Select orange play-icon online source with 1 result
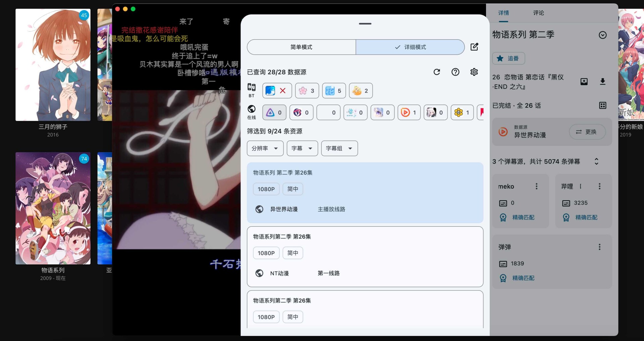The width and height of the screenshot is (644, 341). (409, 113)
